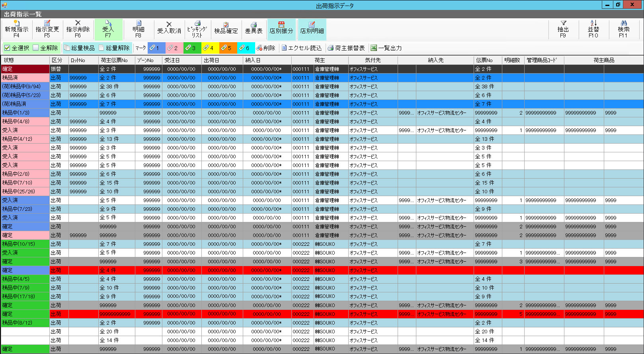Click the 一覧出力 export button

click(386, 48)
